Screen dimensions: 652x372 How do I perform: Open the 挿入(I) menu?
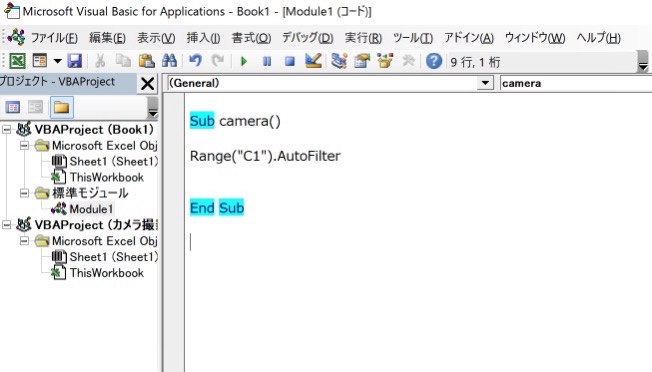203,38
